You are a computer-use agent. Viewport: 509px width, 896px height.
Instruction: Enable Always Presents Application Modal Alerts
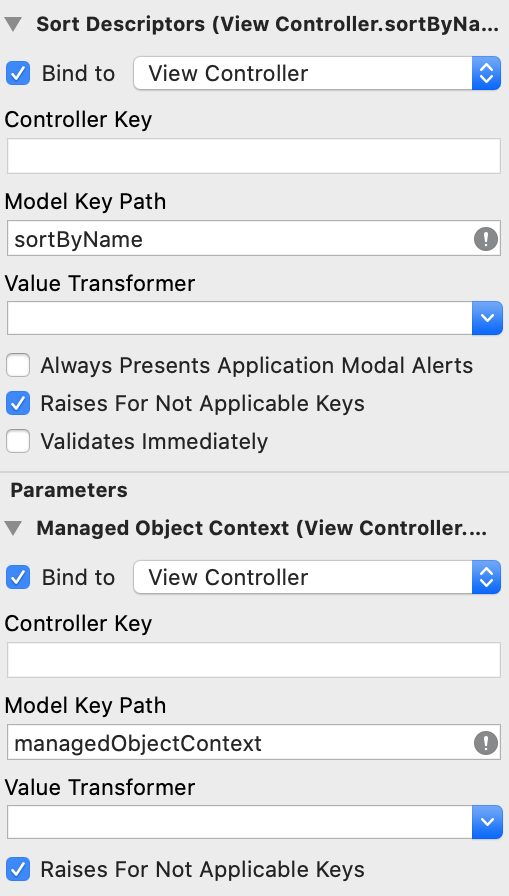tap(18, 365)
